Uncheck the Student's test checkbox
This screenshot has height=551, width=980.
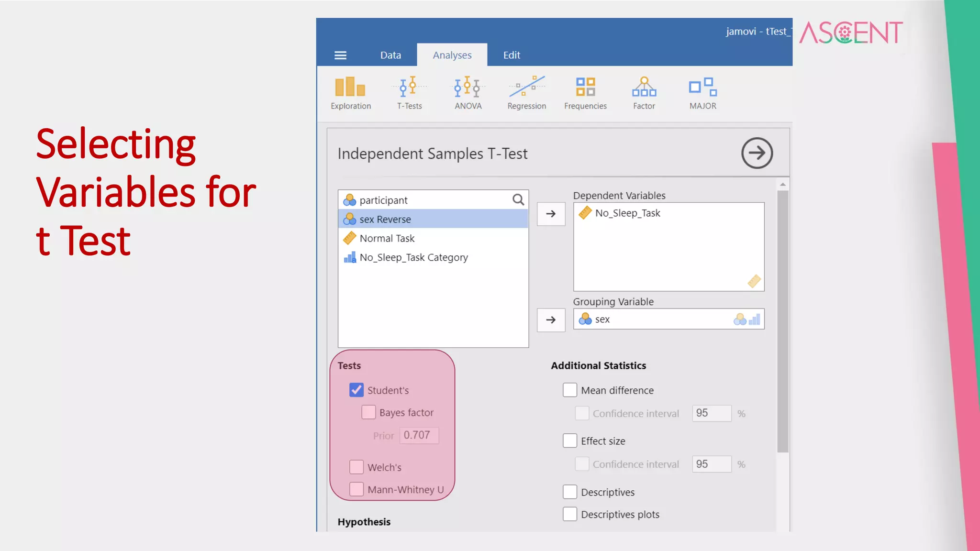click(x=356, y=390)
